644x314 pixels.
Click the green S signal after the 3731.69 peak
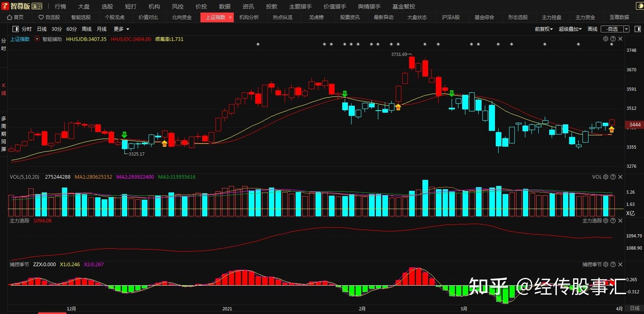(x=452, y=93)
